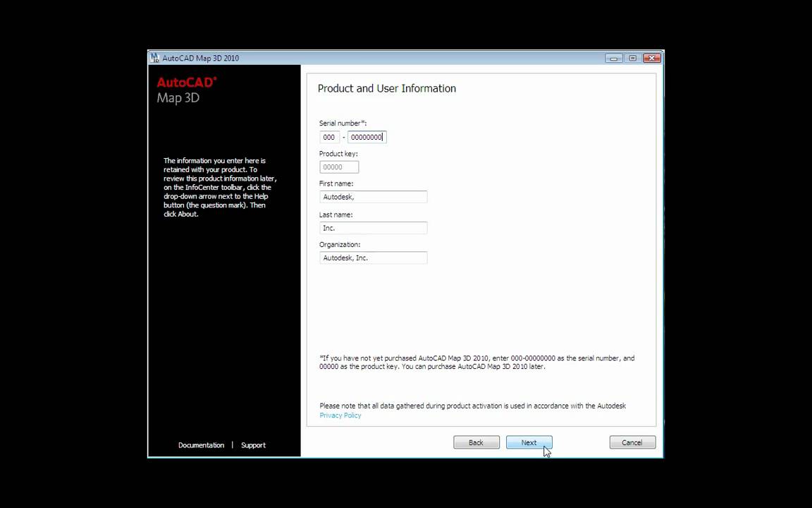This screenshot has width=812, height=508.
Task: Click the 'First name:' label
Action: click(x=336, y=183)
